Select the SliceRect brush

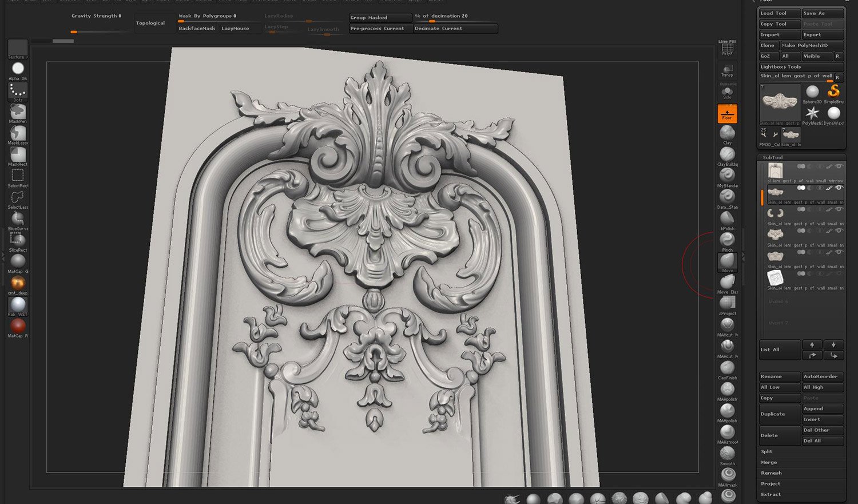(x=18, y=241)
